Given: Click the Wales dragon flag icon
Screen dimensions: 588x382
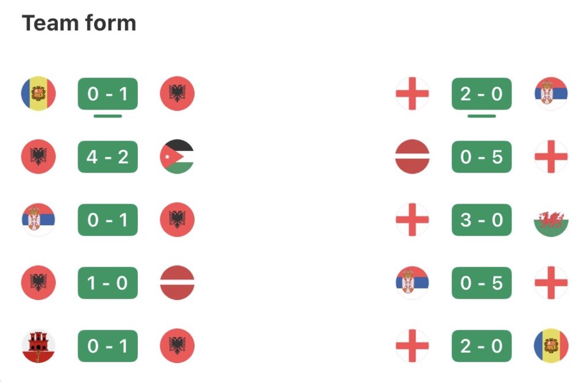Looking at the screenshot, I should click(551, 220).
